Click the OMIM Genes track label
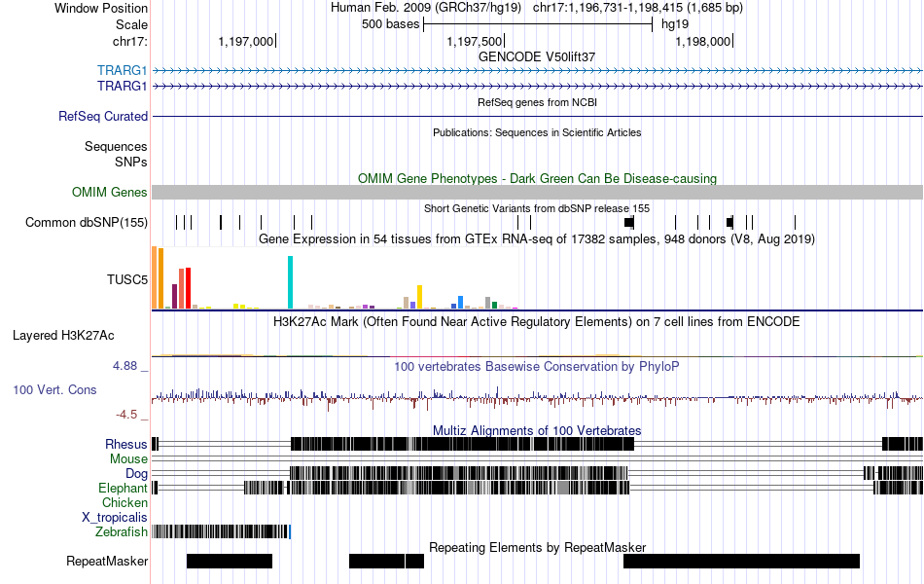The width and height of the screenshot is (924, 584). [110, 193]
